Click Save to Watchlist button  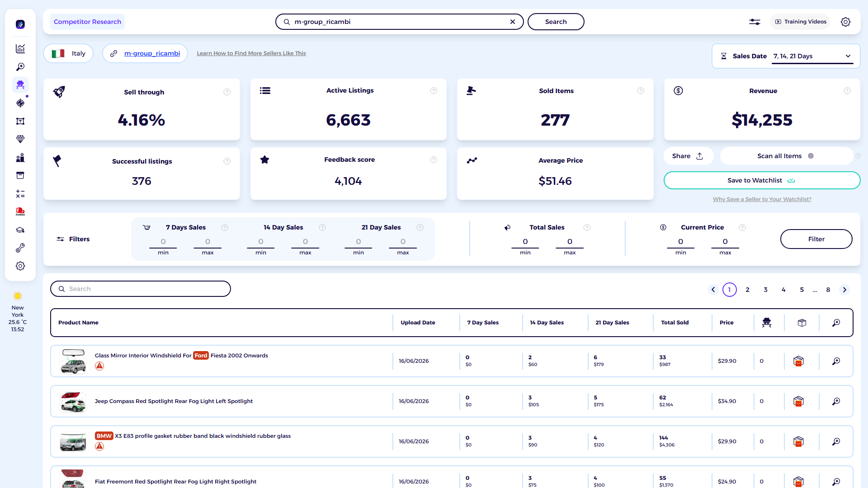[x=762, y=180]
